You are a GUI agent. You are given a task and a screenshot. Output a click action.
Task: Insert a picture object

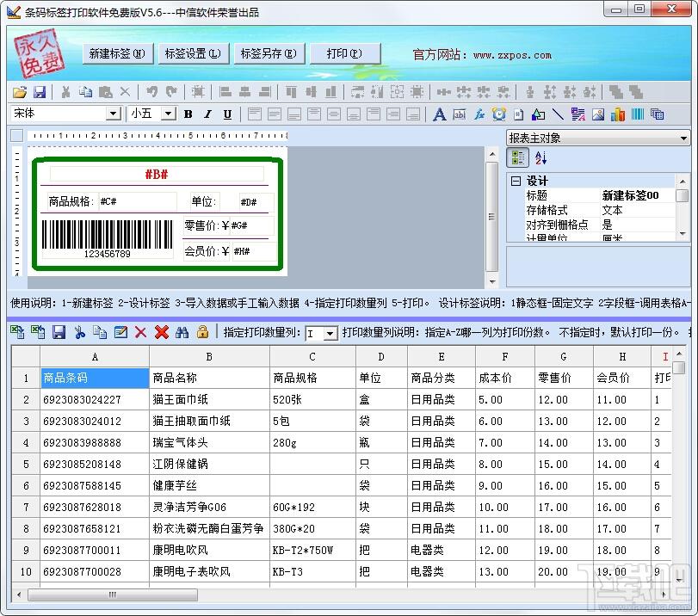tap(598, 114)
